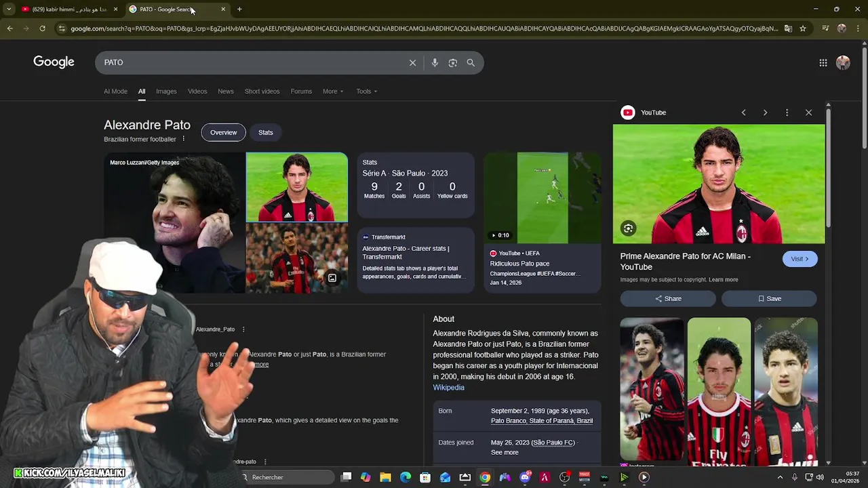This screenshot has height=488, width=868.
Task: Open Task View on the taskbar
Action: 346,477
